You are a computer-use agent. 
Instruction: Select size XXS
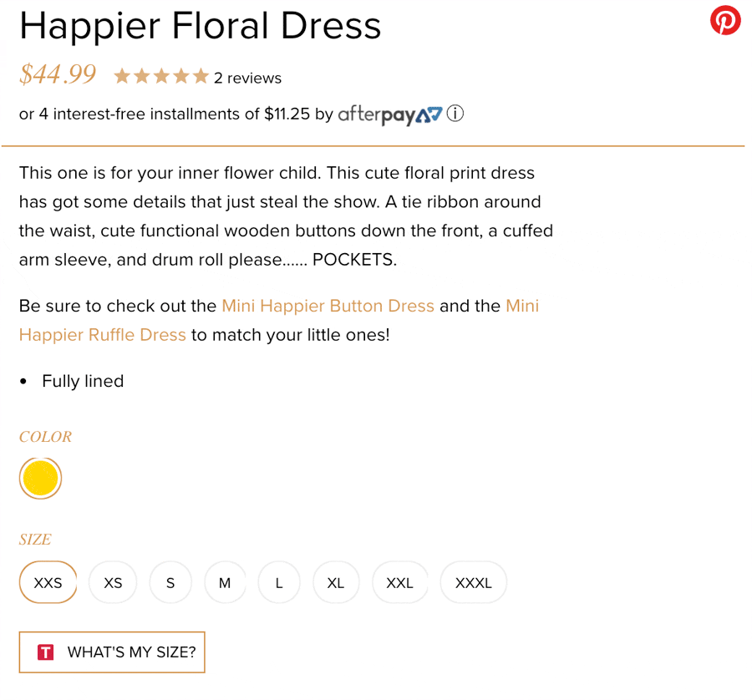point(48,582)
